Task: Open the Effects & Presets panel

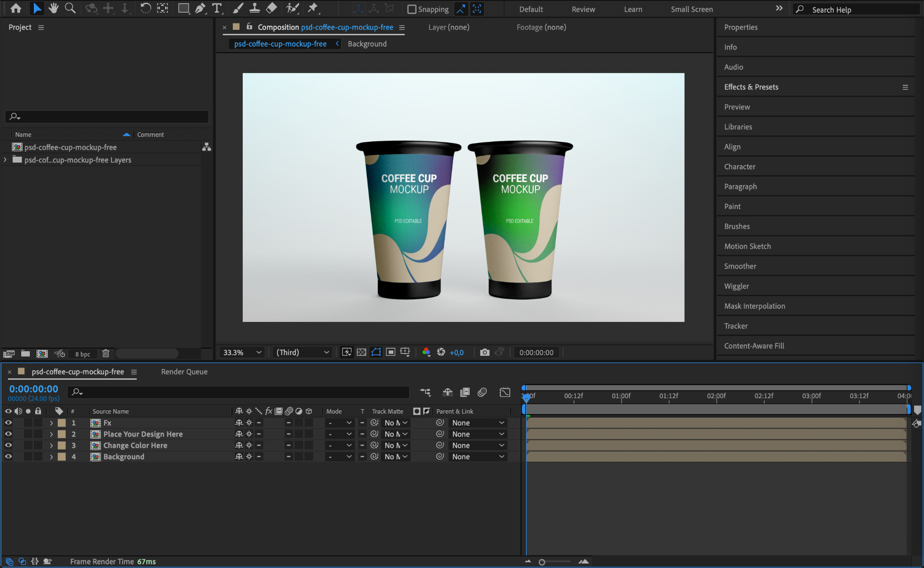Action: tap(751, 87)
